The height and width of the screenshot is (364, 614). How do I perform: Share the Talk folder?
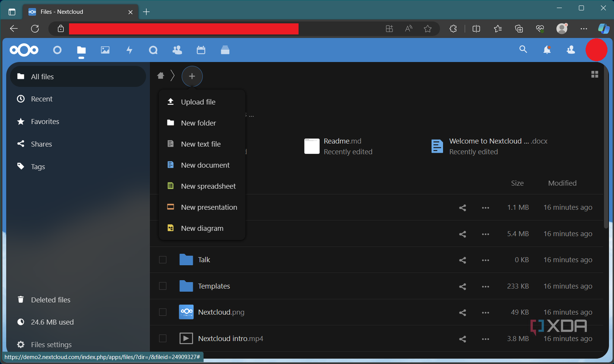tap(462, 260)
